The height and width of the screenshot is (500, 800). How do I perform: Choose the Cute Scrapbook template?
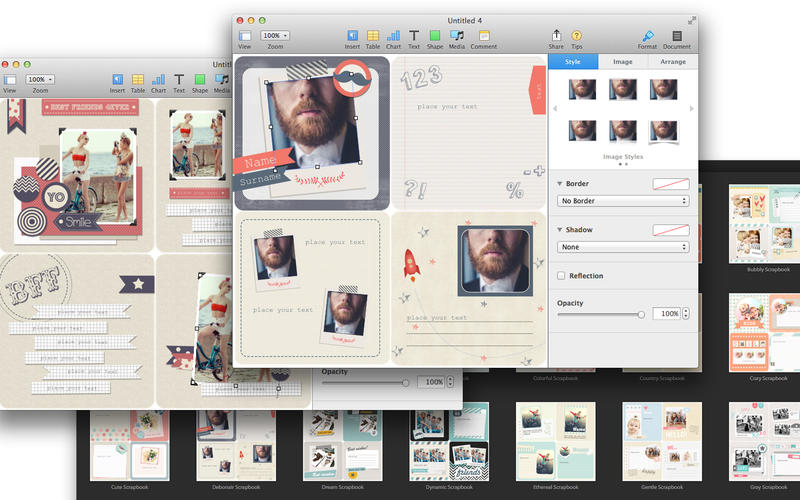click(130, 445)
